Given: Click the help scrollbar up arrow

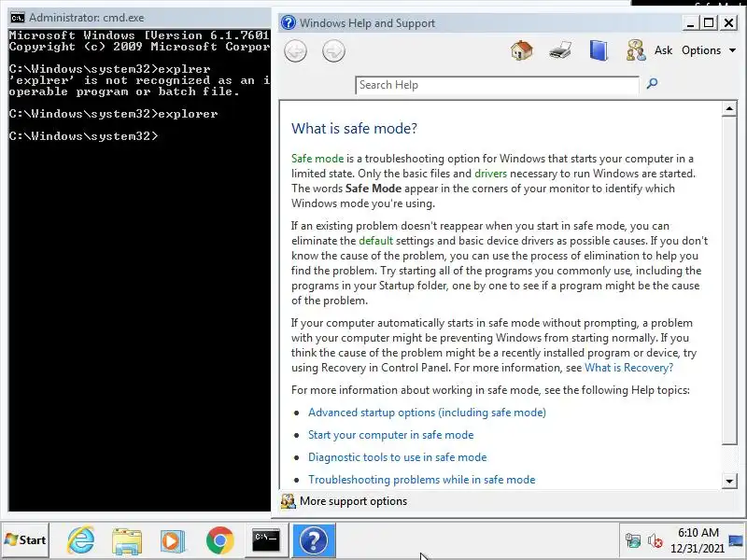Looking at the screenshot, I should click(x=729, y=108).
